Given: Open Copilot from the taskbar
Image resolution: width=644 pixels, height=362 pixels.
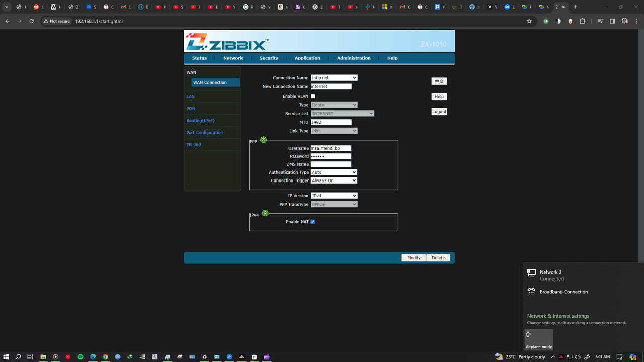Looking at the screenshot, I should click(x=633, y=357).
